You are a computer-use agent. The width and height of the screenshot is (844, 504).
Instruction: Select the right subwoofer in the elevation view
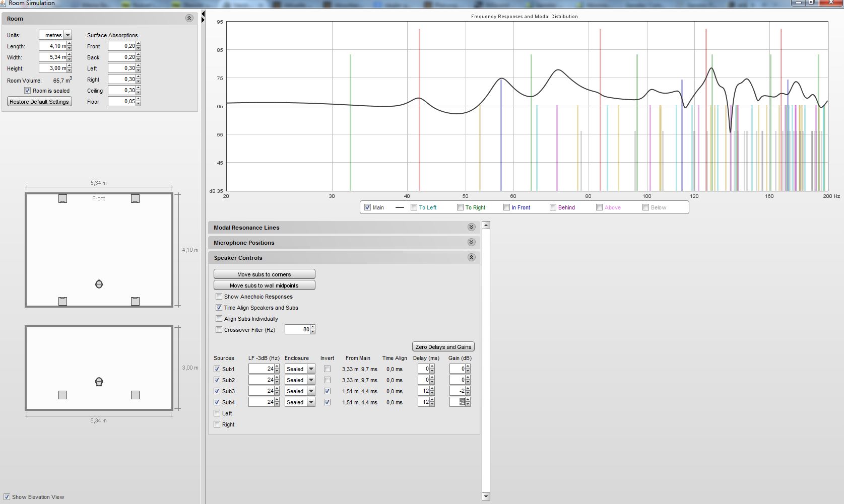pyautogui.click(x=135, y=395)
